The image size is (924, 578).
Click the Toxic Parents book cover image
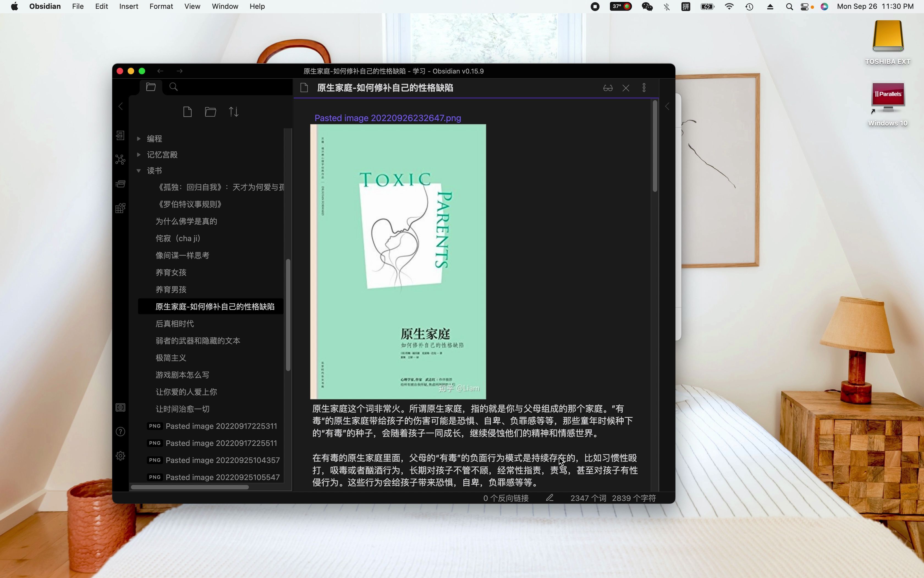[x=398, y=262]
